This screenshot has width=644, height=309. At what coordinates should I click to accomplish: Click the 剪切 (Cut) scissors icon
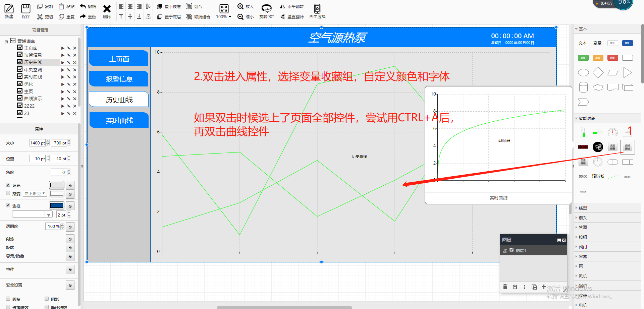pyautogui.click(x=40, y=17)
